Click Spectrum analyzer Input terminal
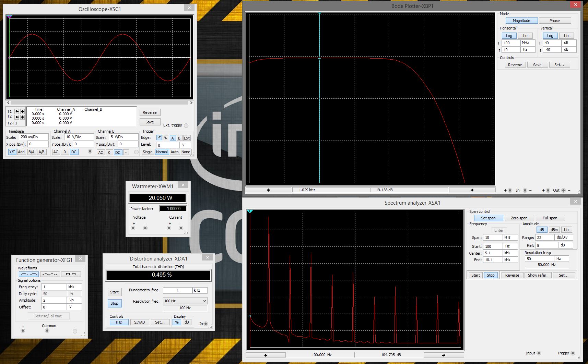The width and height of the screenshot is (588, 364). pyautogui.click(x=539, y=353)
